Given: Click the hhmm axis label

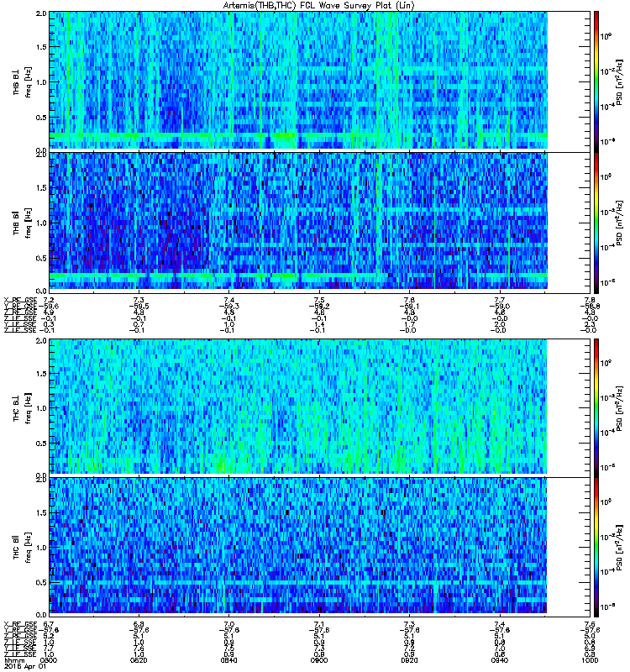Looking at the screenshot, I should pyautogui.click(x=13, y=660).
